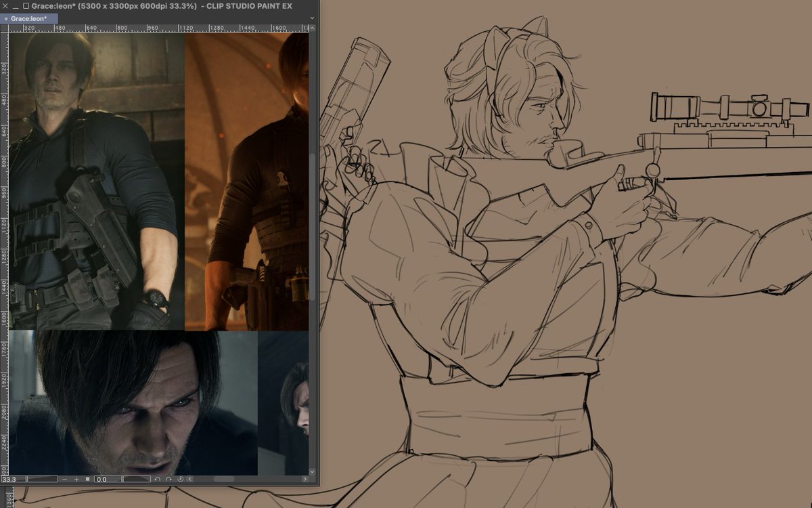
Task: Zoom out using the minus icon
Action: 64,480
